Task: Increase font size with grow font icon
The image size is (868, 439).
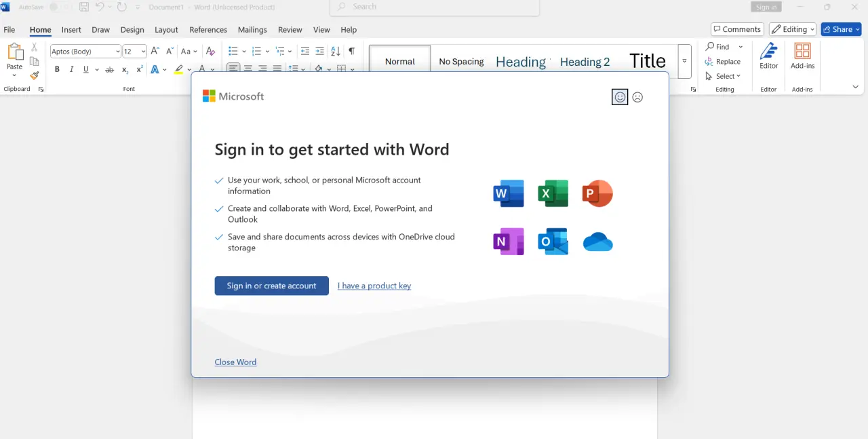Action: click(155, 51)
